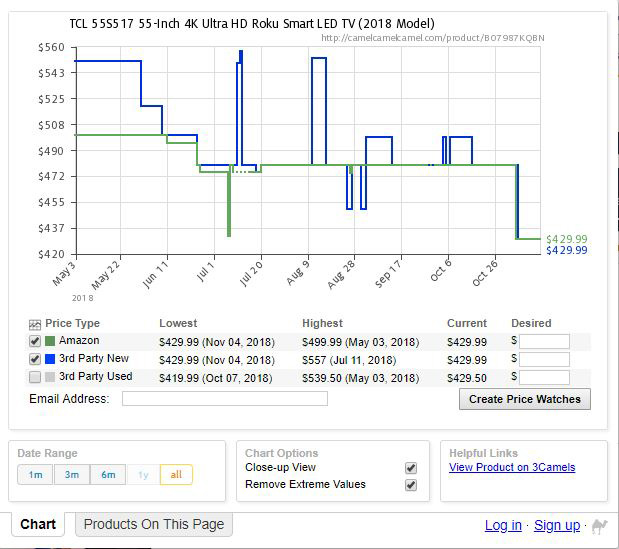
Task: Click the Desired column header
Action: click(531, 323)
